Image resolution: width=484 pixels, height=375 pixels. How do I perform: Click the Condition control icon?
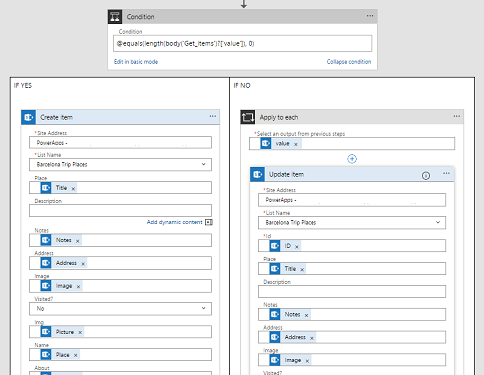pos(115,17)
